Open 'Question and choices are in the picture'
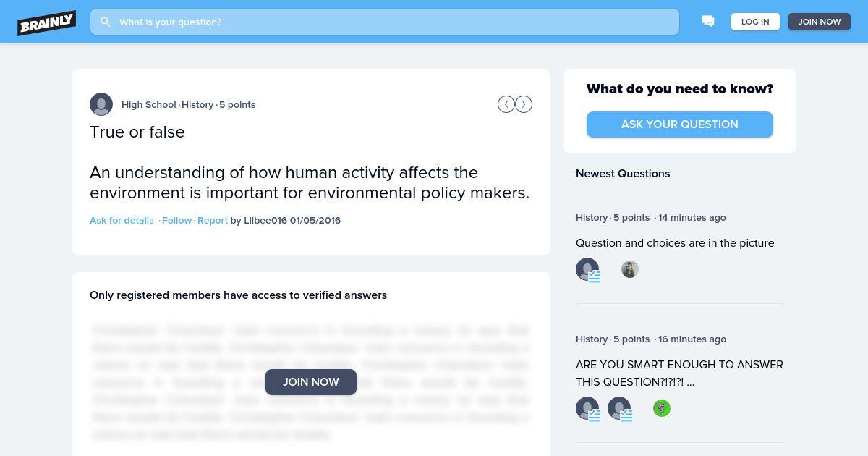The image size is (868, 456). tap(675, 243)
